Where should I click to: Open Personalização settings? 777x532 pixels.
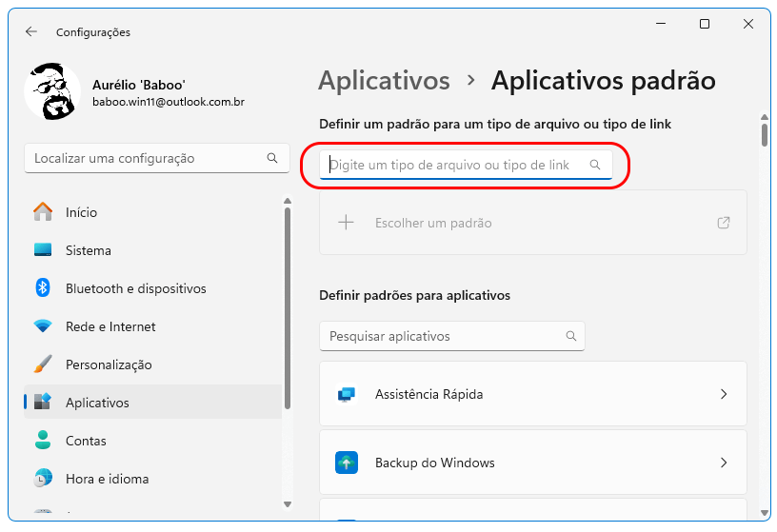[x=152, y=365]
